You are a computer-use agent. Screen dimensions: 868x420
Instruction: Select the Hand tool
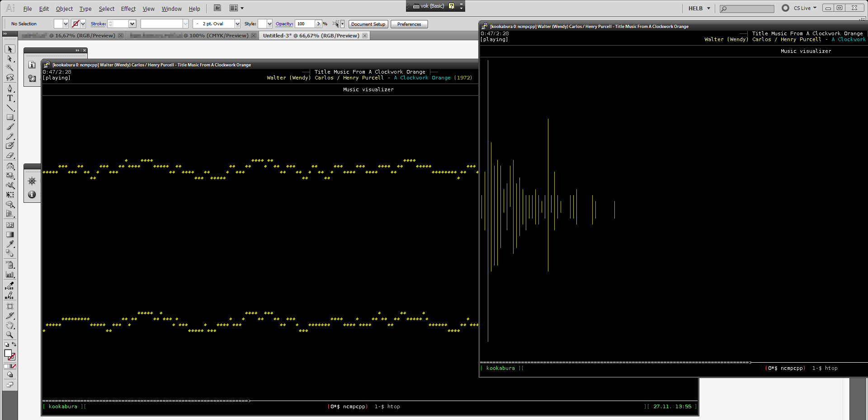coord(10,325)
